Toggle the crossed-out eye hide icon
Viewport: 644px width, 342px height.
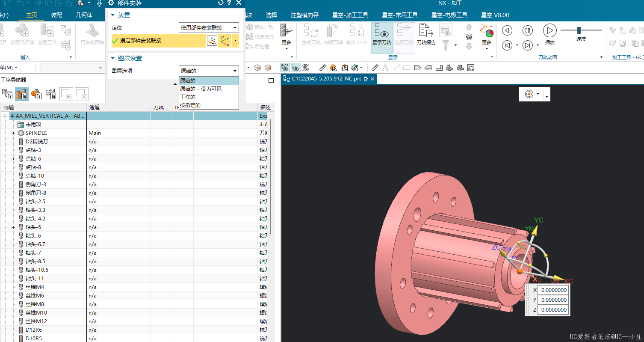tap(306, 68)
